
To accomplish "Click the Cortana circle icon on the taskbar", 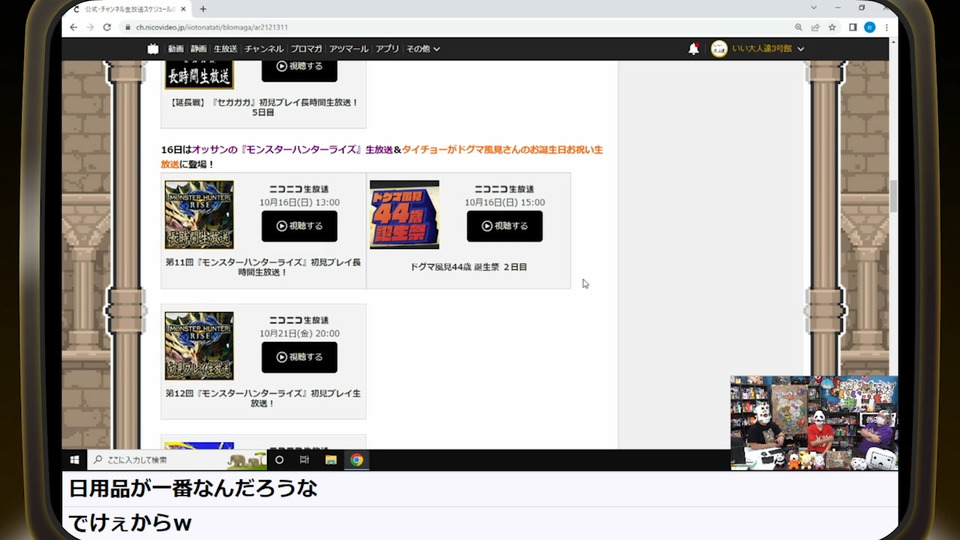I will 279,460.
